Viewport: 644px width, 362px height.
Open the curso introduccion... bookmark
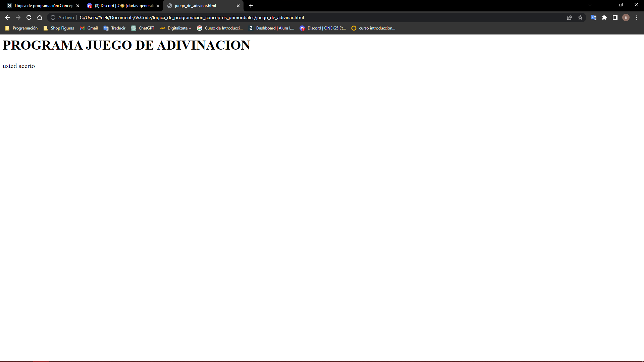373,28
